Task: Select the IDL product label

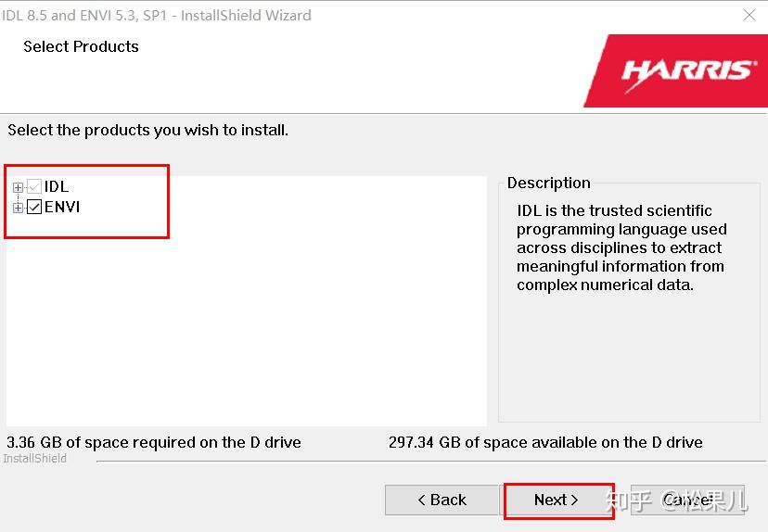Action: pos(57,187)
